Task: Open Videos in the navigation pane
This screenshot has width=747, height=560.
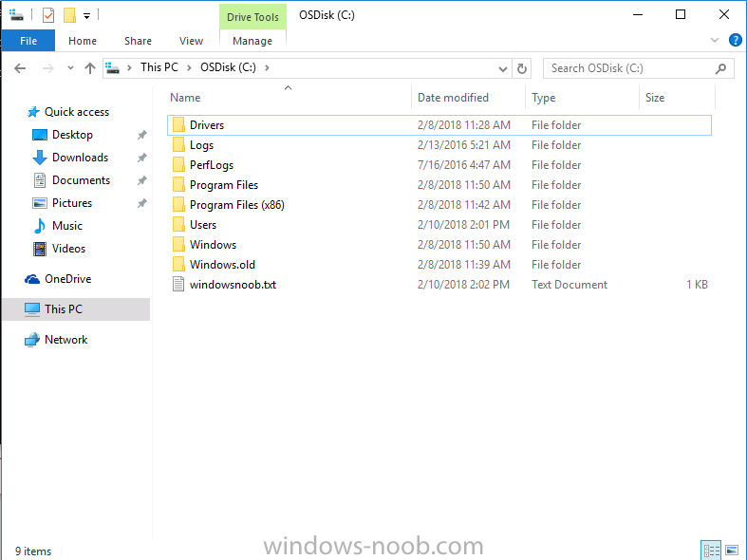Action: pyautogui.click(x=68, y=249)
